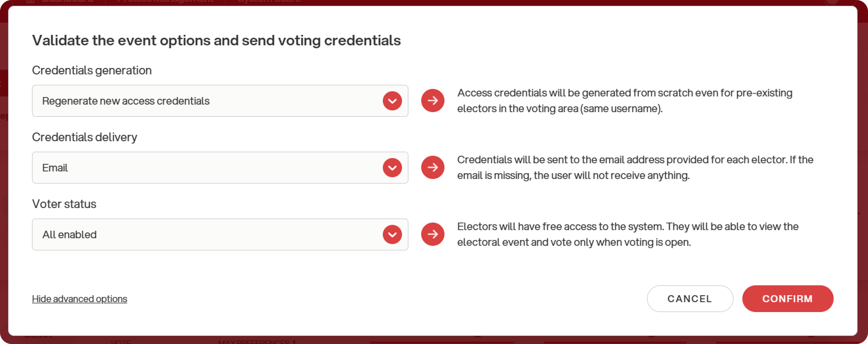The height and width of the screenshot is (344, 868).
Task: Click the chevron icon in the Email field
Action: click(x=392, y=168)
